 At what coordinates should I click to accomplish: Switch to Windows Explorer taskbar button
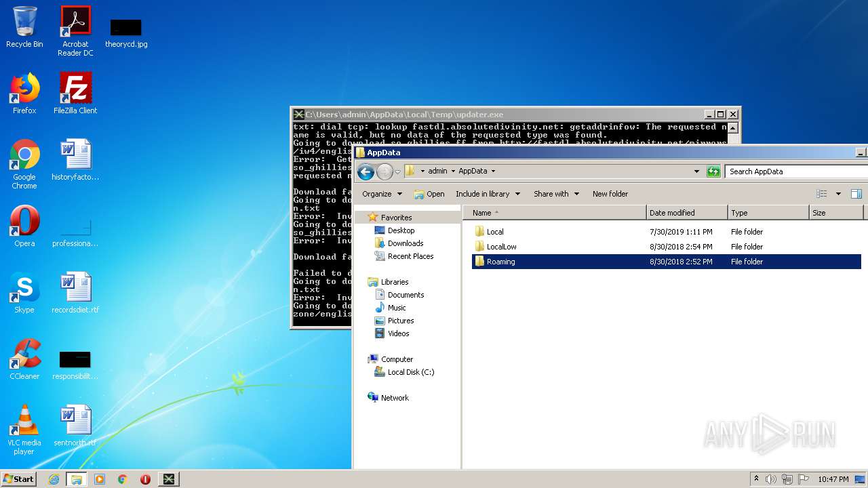tap(77, 479)
